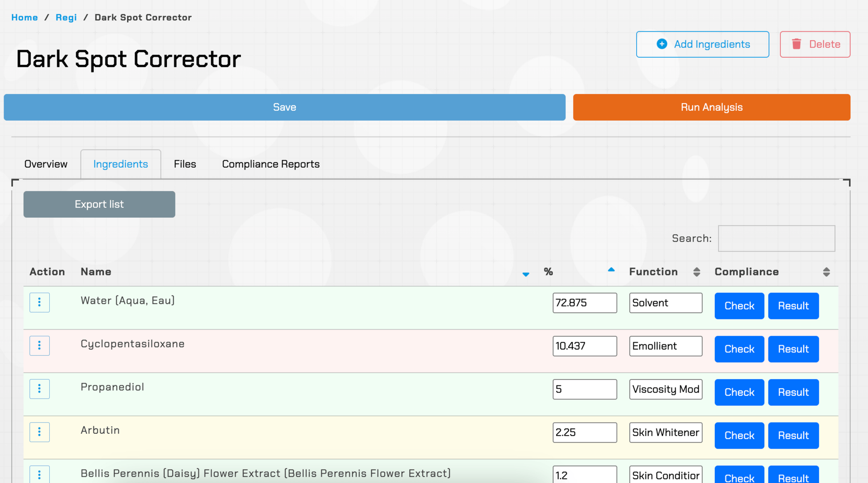Screen dimensions: 868x483
Task: Check compliance for Water
Action: coord(739,306)
